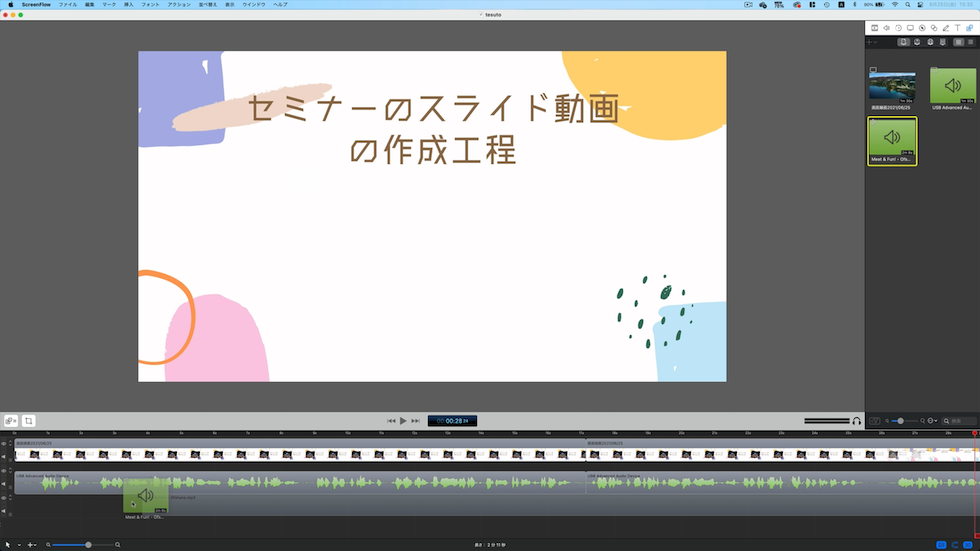This screenshot has width=980, height=551.
Task: Open the Annotations pencil inspector tab
Action: (946, 28)
